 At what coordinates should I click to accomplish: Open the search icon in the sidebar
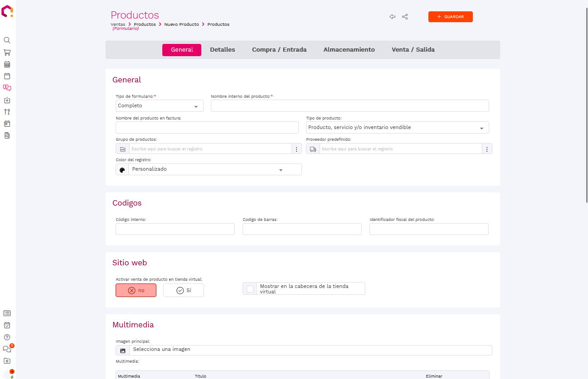coord(7,40)
